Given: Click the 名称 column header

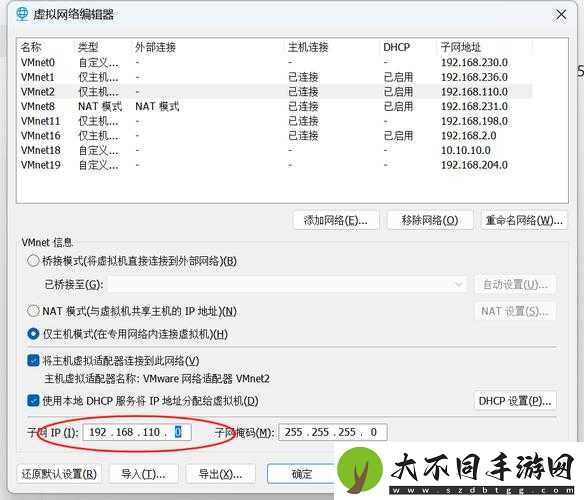Looking at the screenshot, I should (31, 47).
